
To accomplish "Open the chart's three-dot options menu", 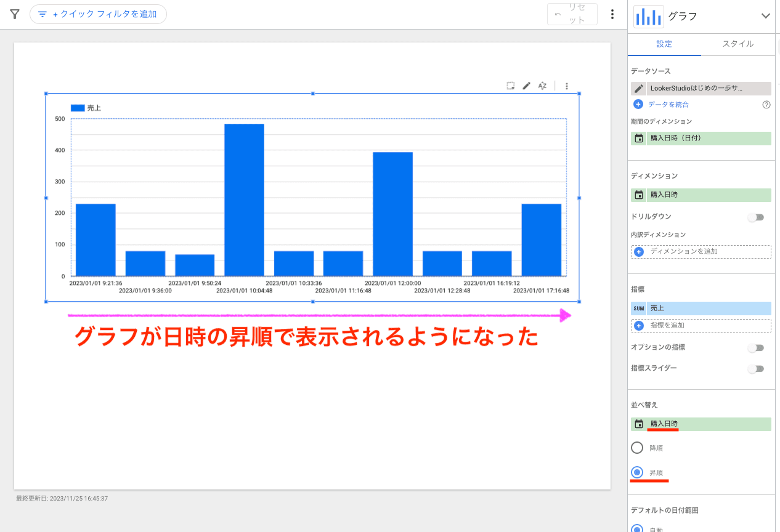I will pyautogui.click(x=566, y=86).
